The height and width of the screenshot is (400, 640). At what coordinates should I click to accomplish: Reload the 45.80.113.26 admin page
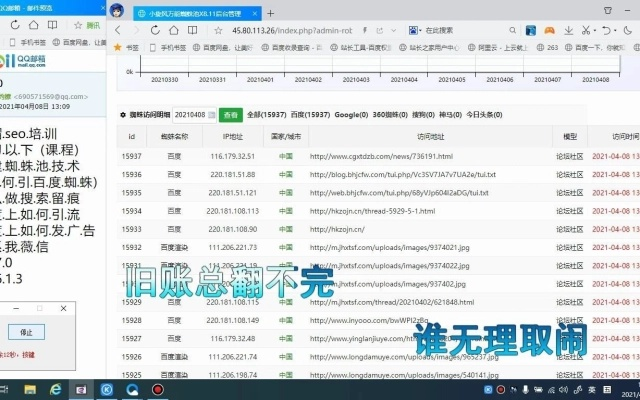(x=155, y=30)
